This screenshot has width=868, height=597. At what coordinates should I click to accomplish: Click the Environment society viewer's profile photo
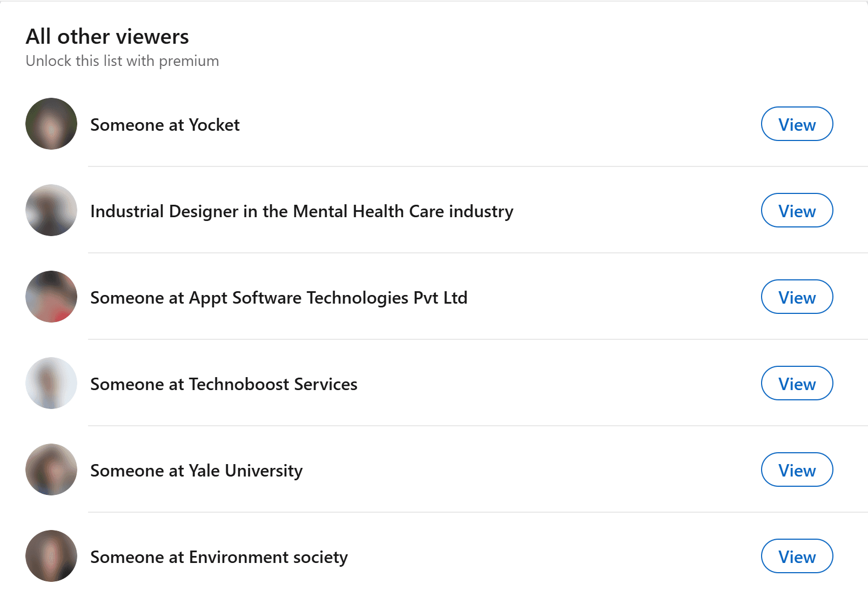(x=51, y=556)
